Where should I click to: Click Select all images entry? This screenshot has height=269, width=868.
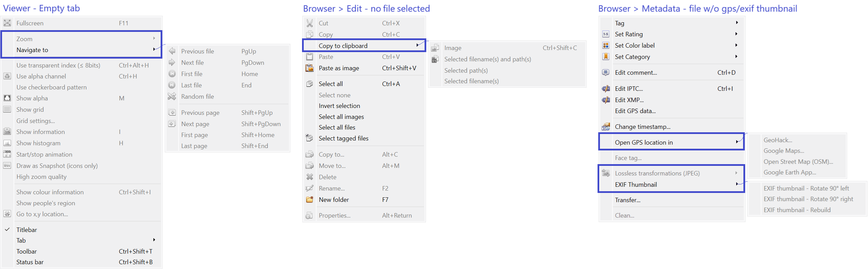tap(341, 117)
